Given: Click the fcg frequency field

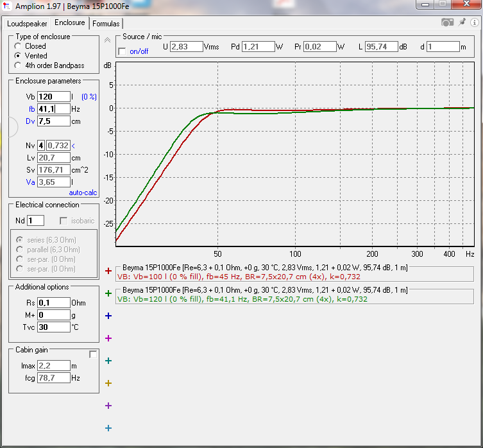Looking at the screenshot, I should (x=54, y=377).
